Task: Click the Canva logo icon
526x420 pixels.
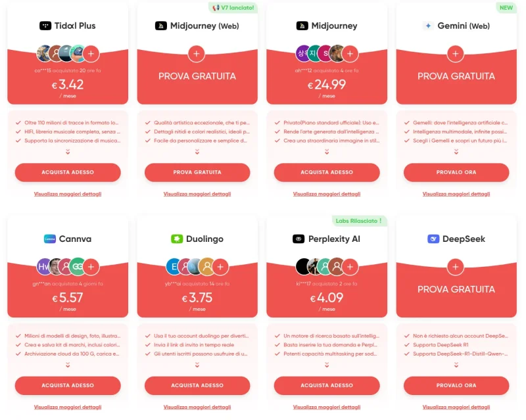Action: coord(49,239)
